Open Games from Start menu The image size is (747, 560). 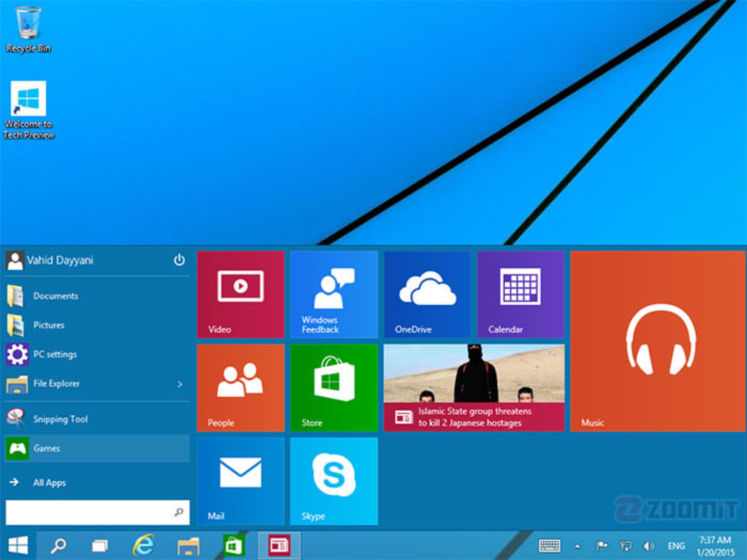pos(97,448)
